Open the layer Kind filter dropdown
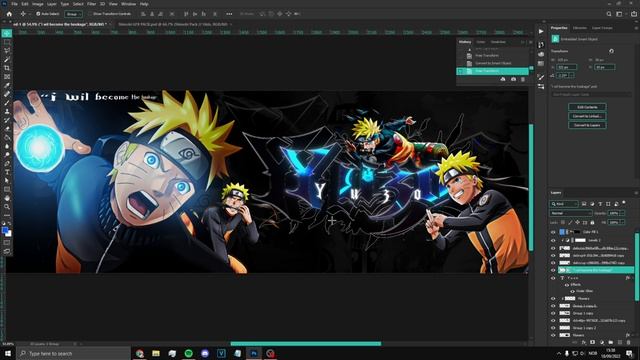Image resolution: width=640 pixels, height=360 pixels. [x=564, y=204]
